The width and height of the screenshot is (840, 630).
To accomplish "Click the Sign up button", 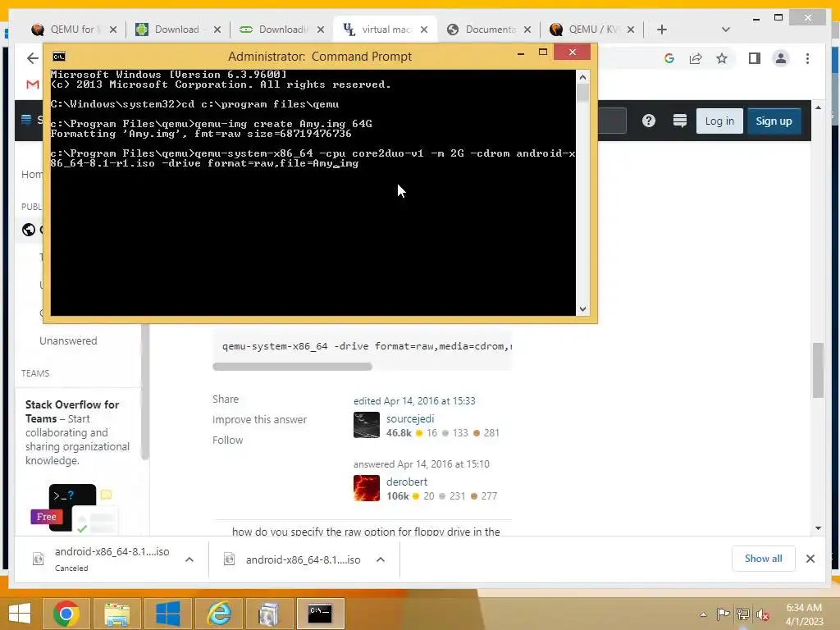I will point(774,121).
